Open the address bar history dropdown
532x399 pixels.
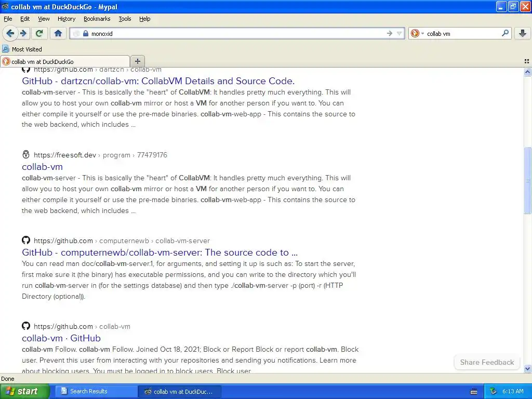click(400, 33)
